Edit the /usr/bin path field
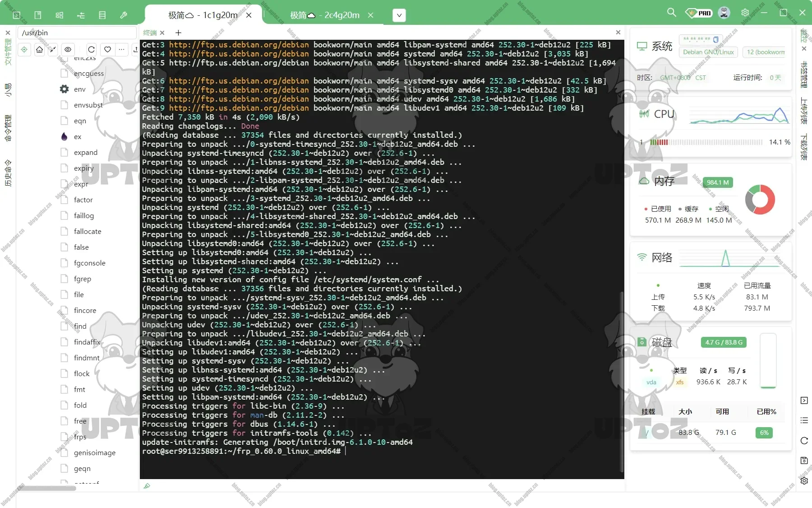Image resolution: width=812 pixels, height=508 pixels. pyautogui.click(x=77, y=33)
